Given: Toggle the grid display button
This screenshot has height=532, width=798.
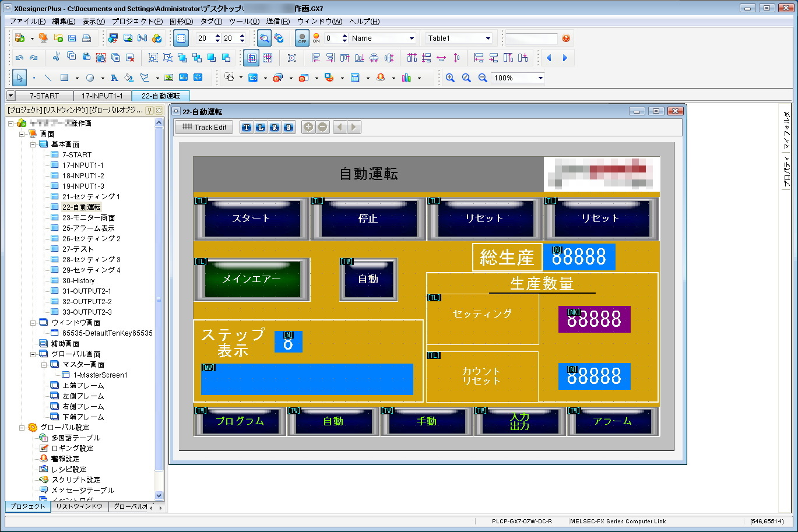Looking at the screenshot, I should pos(181,38).
